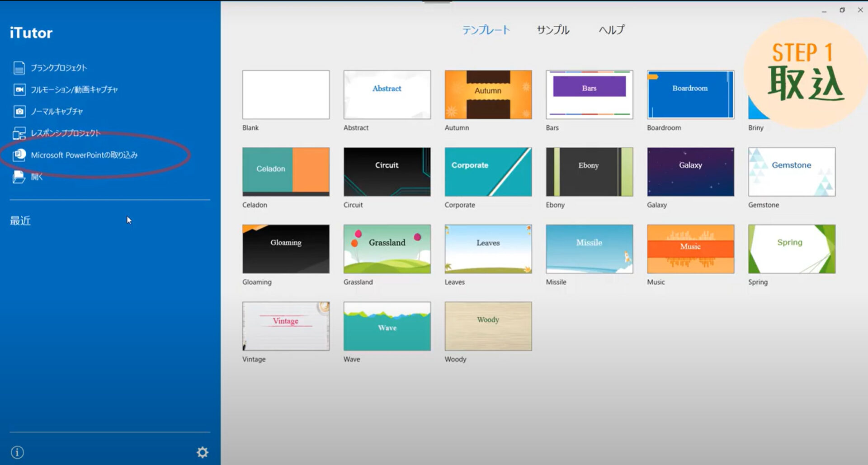
Task: Click the open folder icon in sidebar
Action: point(19,177)
